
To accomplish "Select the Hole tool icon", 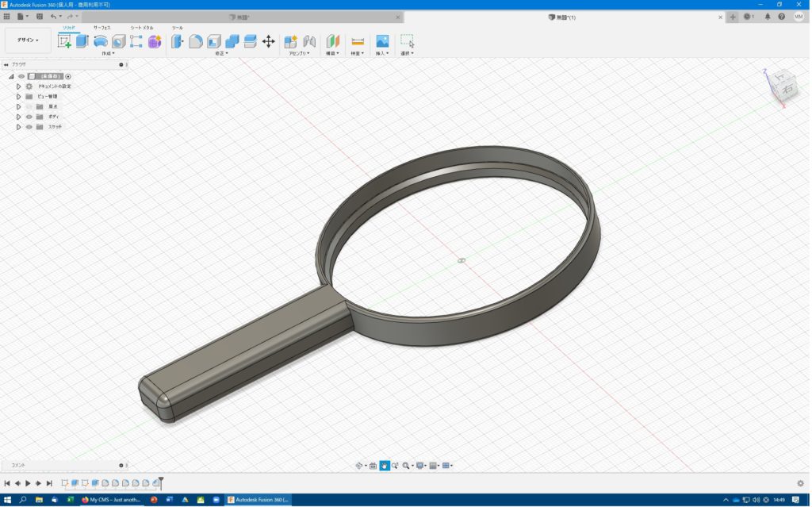I will click(119, 41).
